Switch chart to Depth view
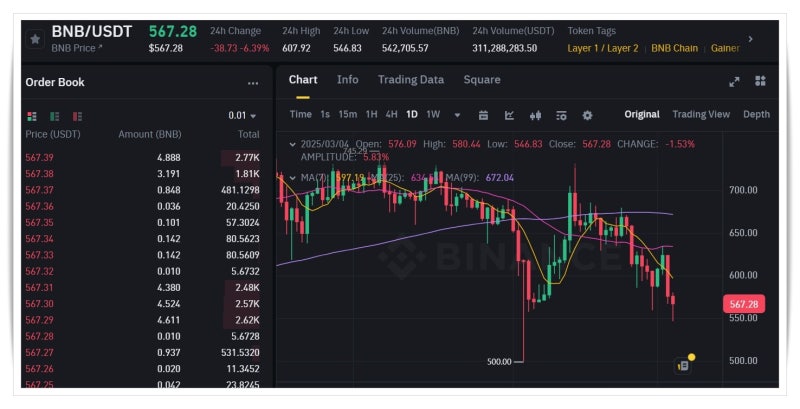 756,114
